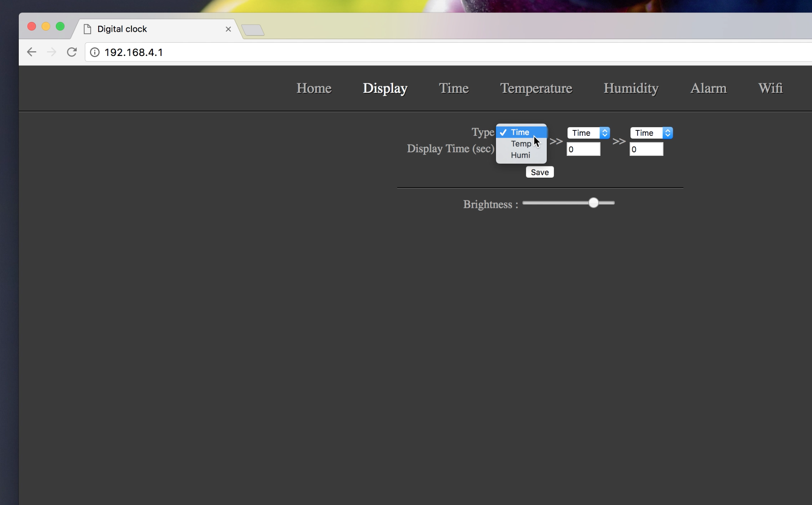Open a new browser tab

coord(253,30)
